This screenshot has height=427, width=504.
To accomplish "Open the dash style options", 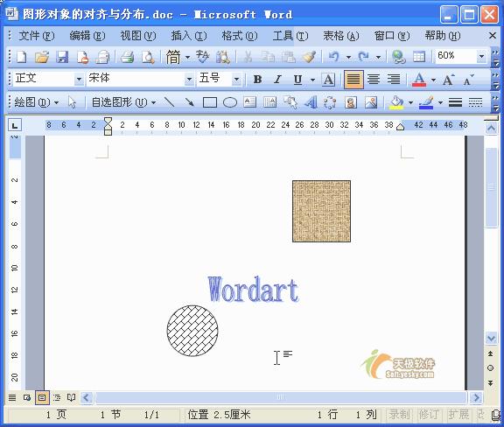I will [475, 102].
